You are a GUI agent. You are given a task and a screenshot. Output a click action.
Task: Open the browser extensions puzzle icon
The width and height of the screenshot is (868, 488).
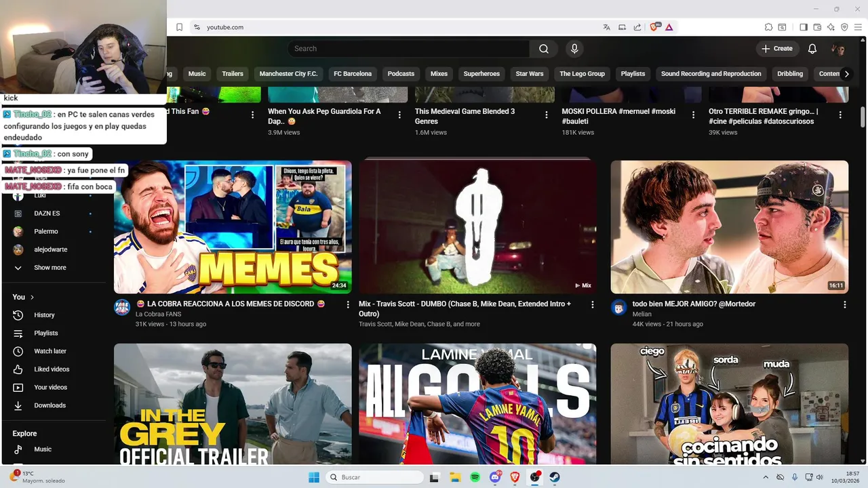768,27
